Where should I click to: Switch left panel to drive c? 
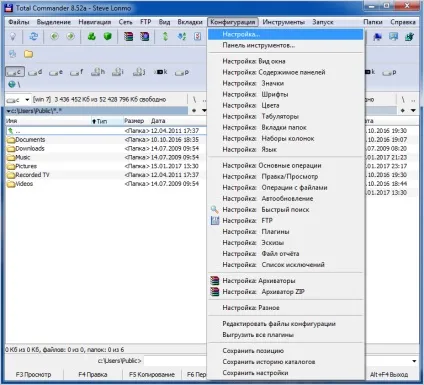click(x=15, y=72)
